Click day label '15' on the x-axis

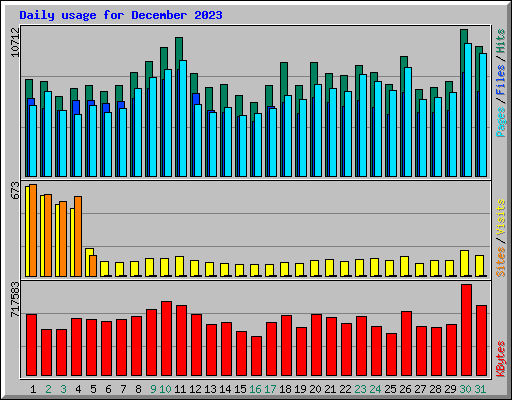click(x=240, y=389)
